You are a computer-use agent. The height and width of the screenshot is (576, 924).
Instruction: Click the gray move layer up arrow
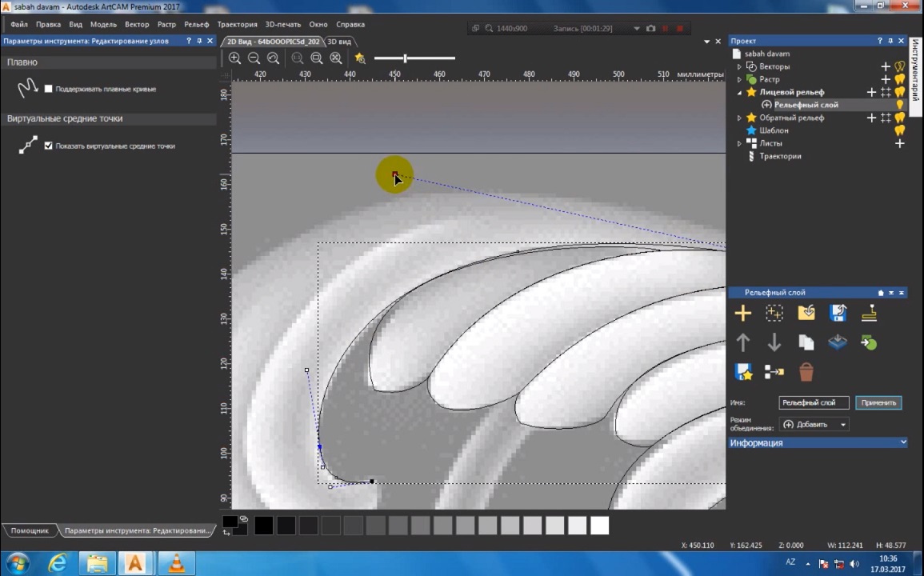pyautogui.click(x=742, y=342)
